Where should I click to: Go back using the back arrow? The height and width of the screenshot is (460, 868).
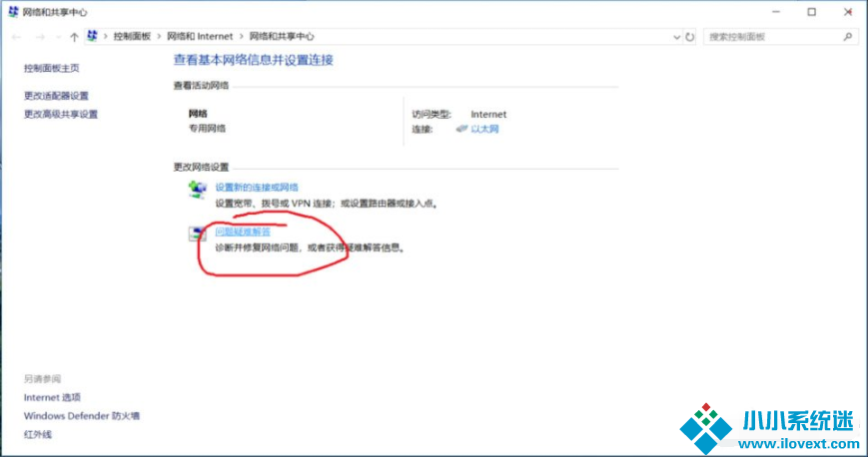point(16,37)
